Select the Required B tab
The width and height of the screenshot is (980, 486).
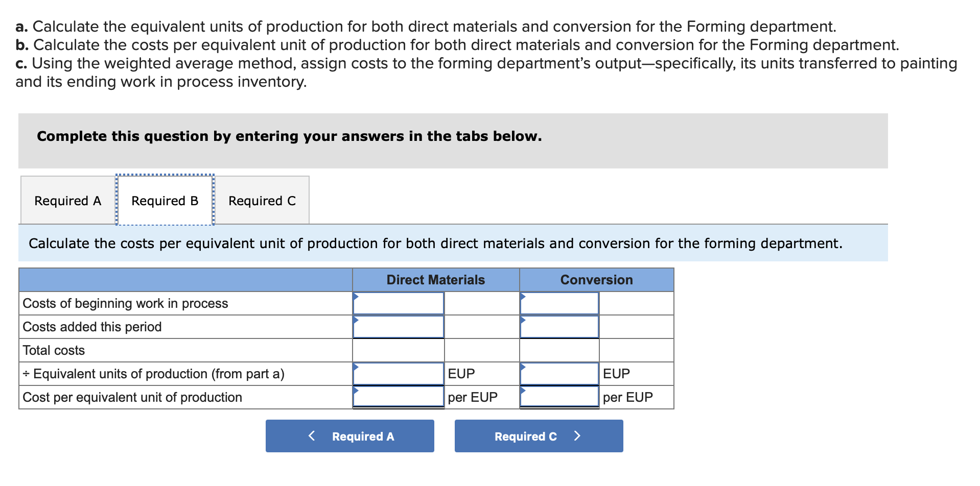[x=164, y=200]
